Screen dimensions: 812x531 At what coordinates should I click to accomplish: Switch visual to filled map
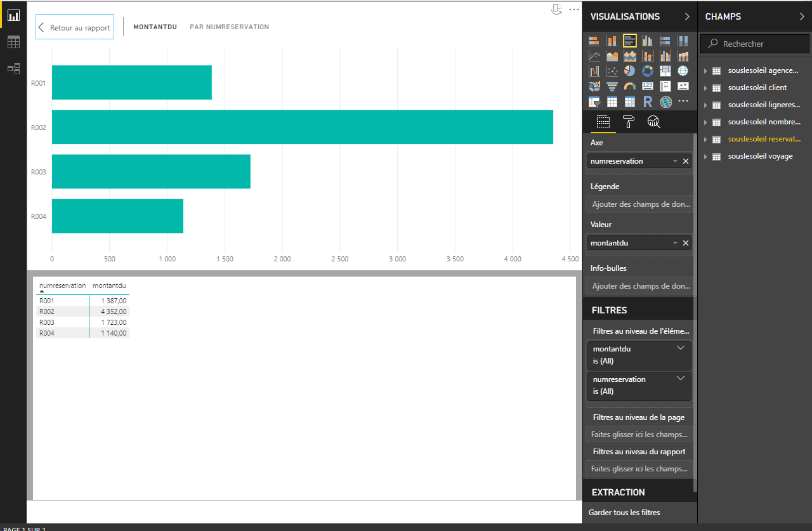[594, 86]
